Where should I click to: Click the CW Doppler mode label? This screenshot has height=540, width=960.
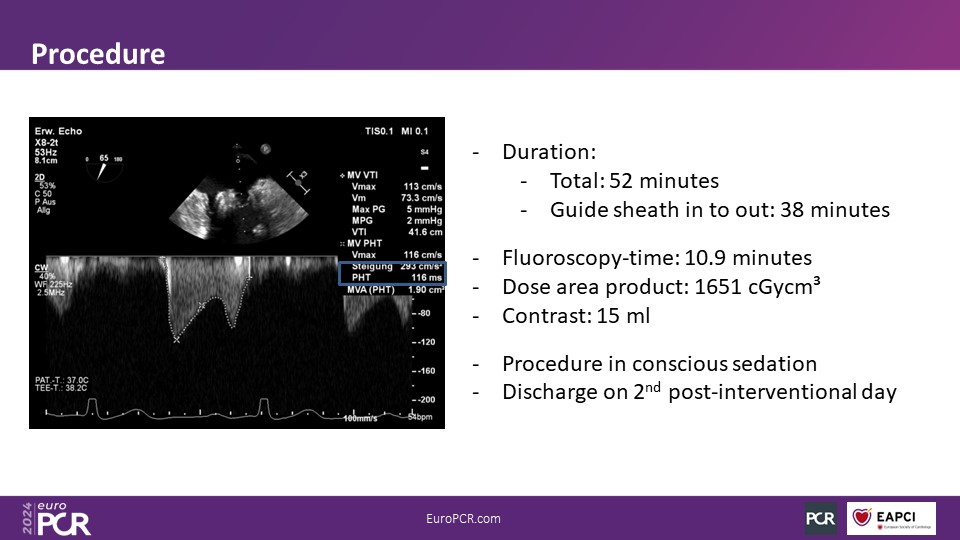42,267
